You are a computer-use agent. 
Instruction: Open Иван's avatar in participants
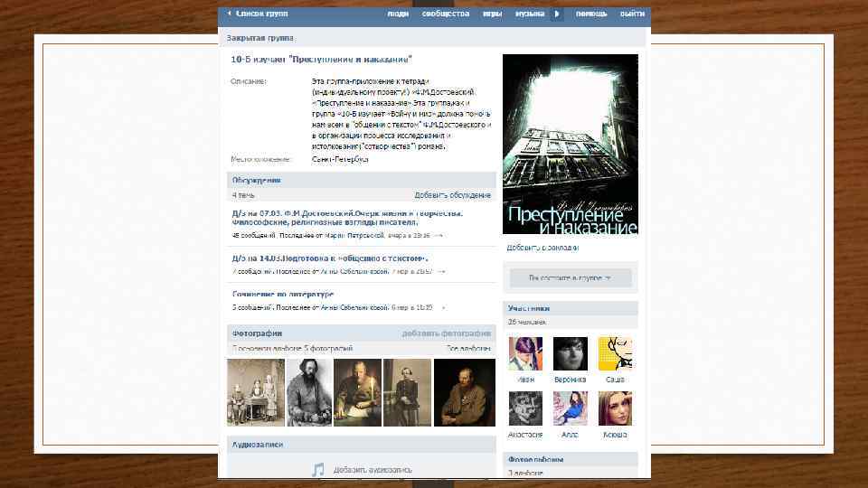(x=525, y=353)
